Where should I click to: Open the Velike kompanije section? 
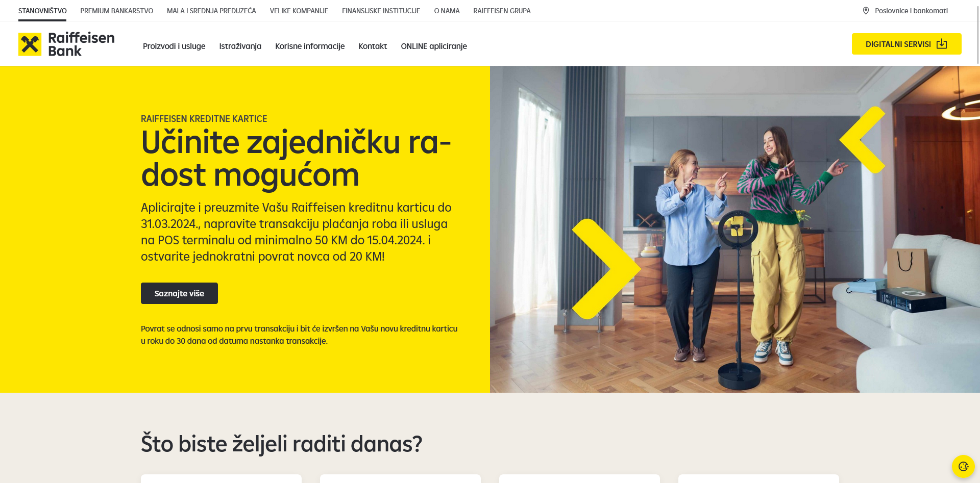point(299,11)
